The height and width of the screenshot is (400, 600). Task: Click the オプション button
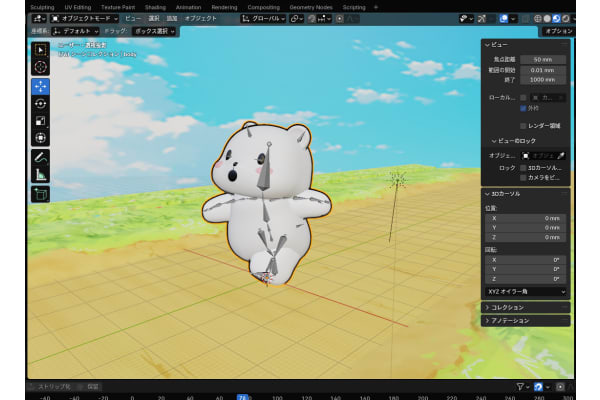tap(556, 31)
